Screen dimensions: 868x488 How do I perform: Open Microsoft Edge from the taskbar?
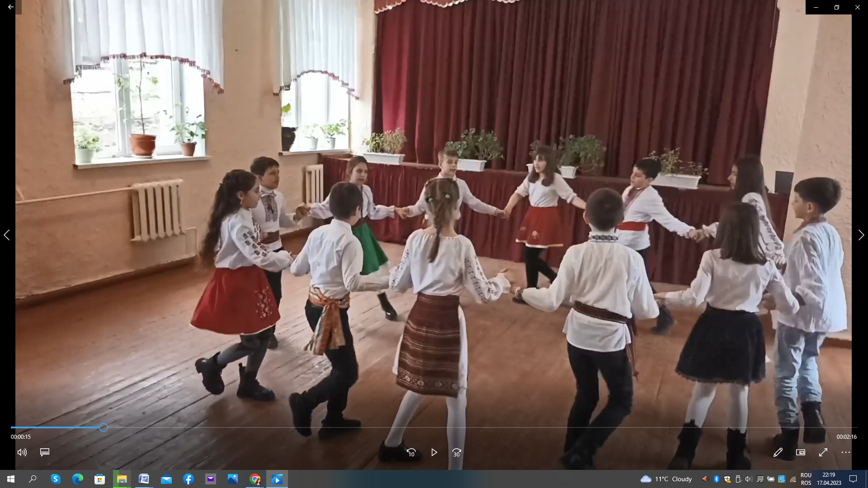click(77, 479)
